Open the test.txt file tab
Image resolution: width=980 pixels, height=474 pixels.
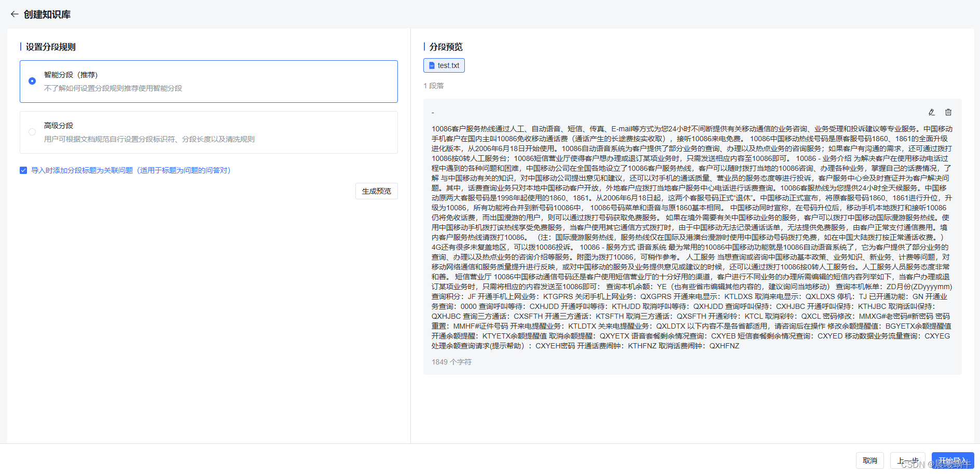[444, 65]
